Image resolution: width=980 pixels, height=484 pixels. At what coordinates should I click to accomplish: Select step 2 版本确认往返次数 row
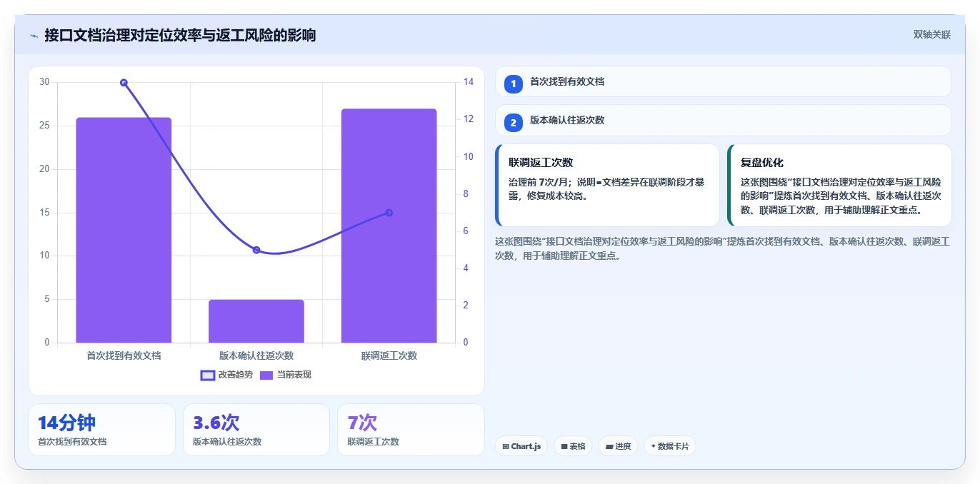[x=723, y=120]
